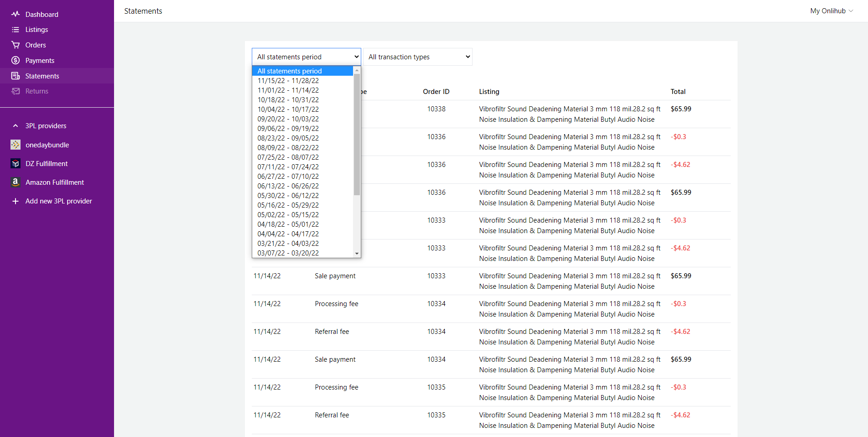Click the onedaybundle logo icon

coord(16,145)
